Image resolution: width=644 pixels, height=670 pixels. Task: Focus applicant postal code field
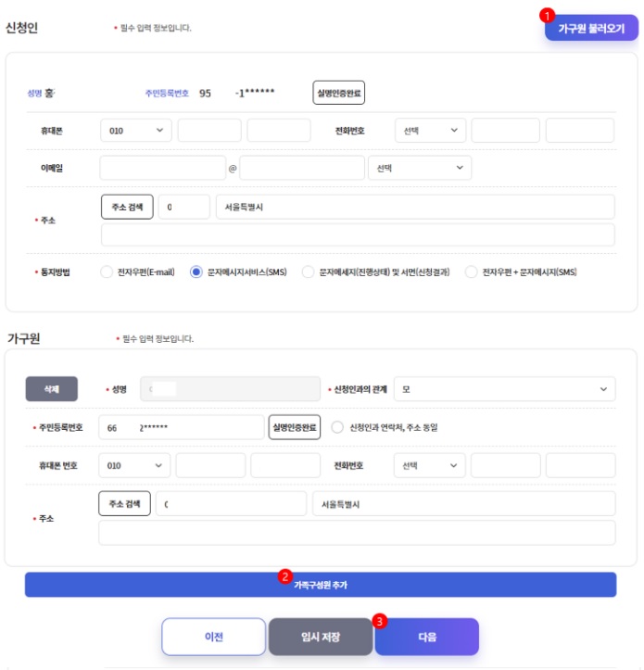[x=184, y=207]
